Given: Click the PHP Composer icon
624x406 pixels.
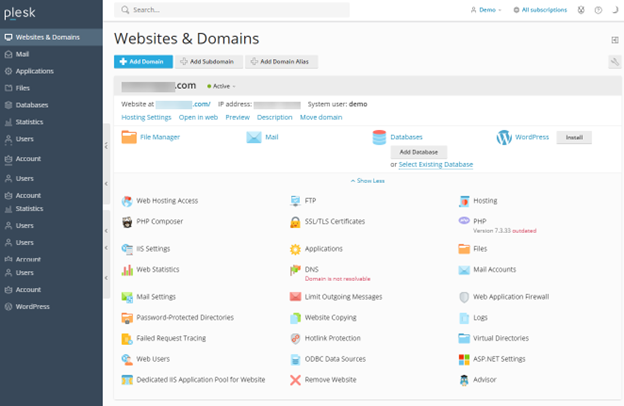Looking at the screenshot, I should 127,221.
